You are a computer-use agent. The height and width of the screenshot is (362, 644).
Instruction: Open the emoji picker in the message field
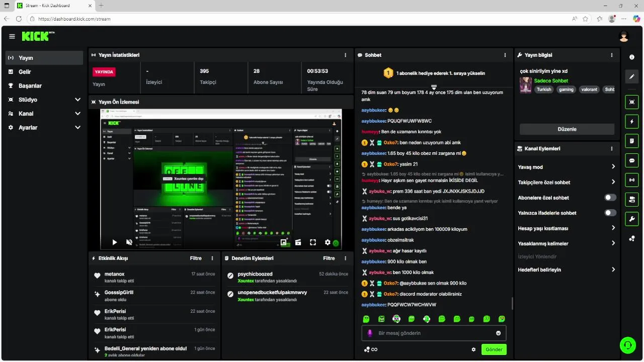[499, 333]
